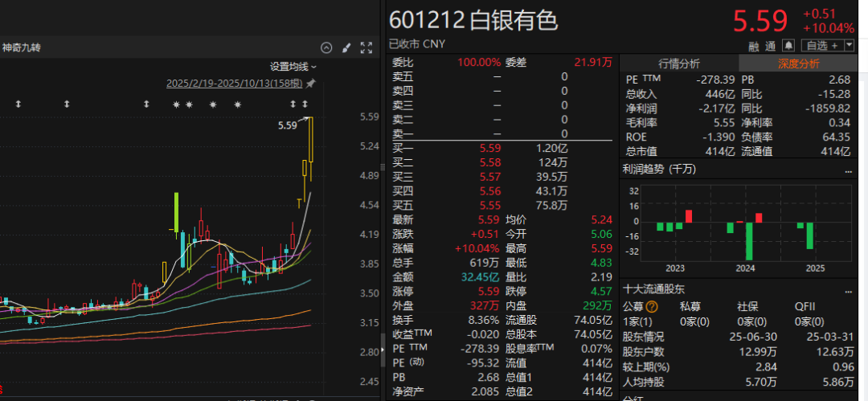Click the 股息率TTM 0.07% value
868x401 pixels.
coord(597,349)
